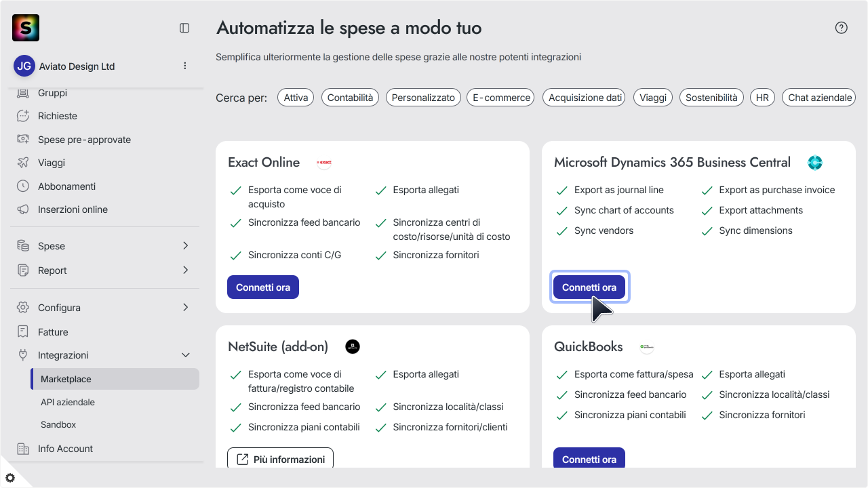868x488 pixels.
Task: Open the Marketplace sidebar item
Action: 115,379
